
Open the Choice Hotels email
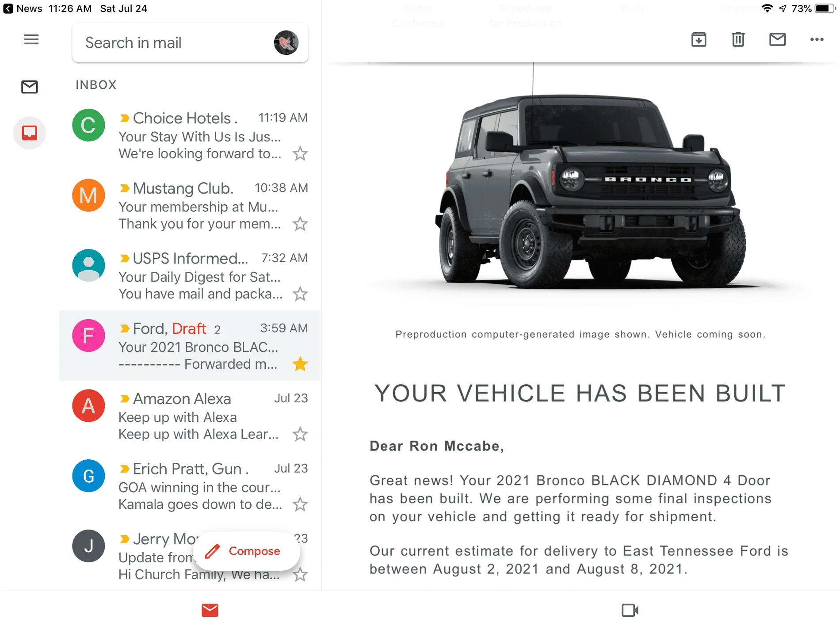click(190, 135)
